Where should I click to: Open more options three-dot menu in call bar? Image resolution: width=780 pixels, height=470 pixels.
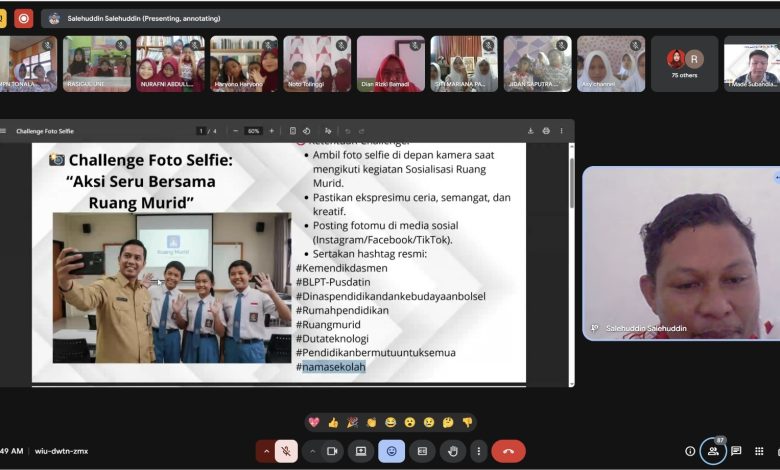click(479, 451)
